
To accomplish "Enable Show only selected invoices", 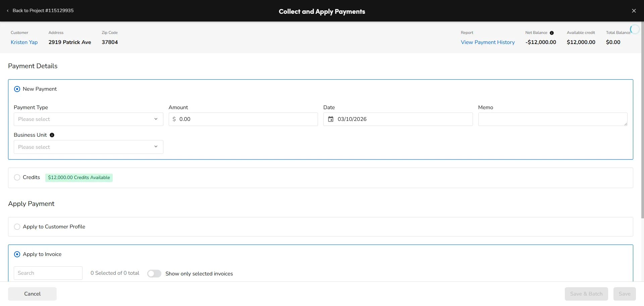I will [154, 273].
